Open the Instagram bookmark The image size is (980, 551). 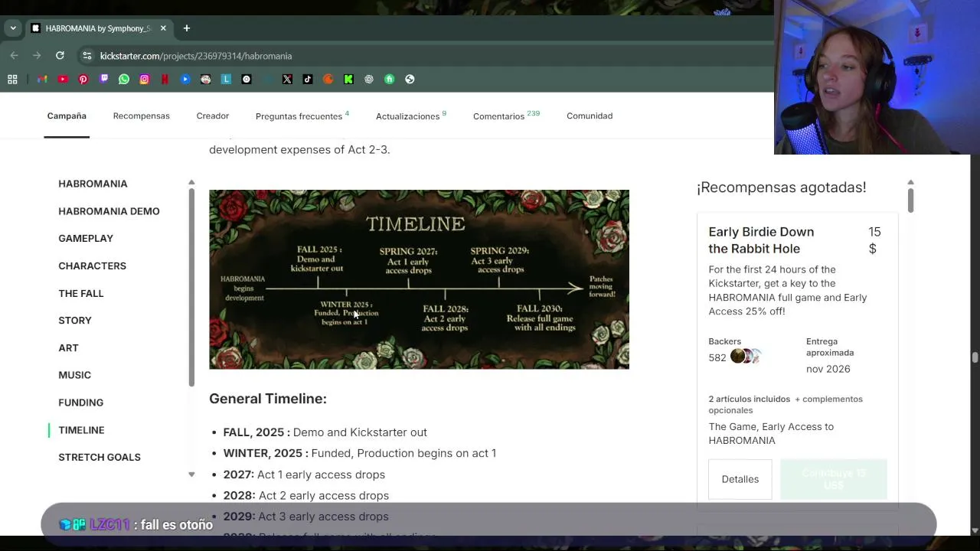point(145,79)
